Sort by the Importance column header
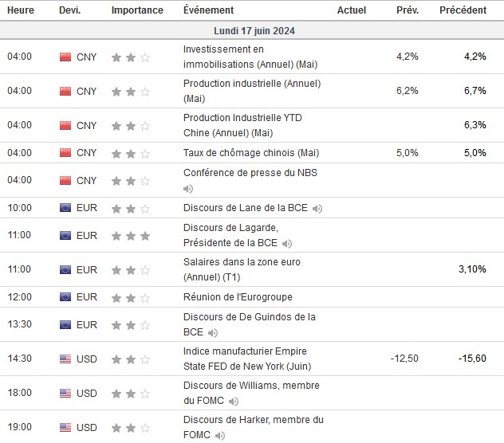504x443 pixels. tap(137, 10)
